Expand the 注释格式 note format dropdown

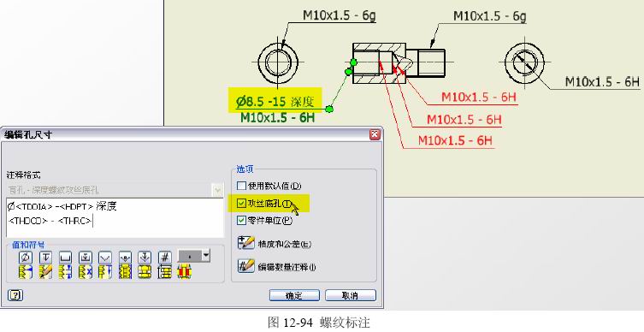(x=217, y=190)
